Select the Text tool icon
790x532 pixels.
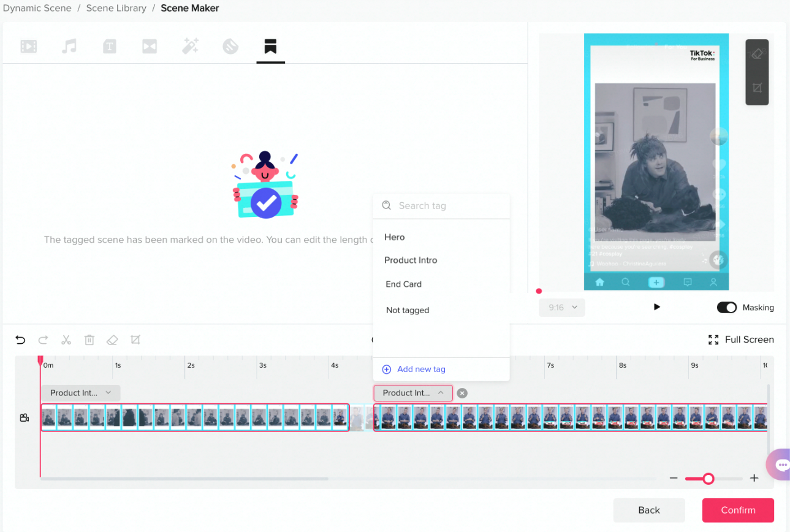tap(109, 46)
